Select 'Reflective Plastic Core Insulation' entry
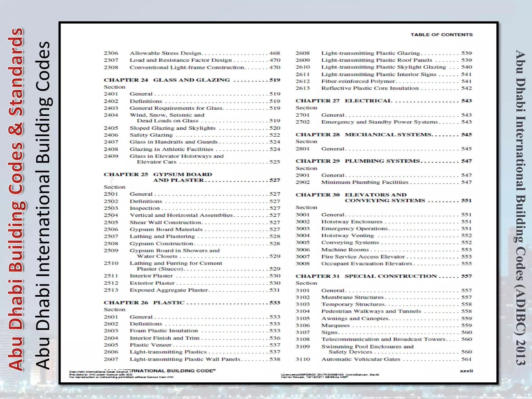The image size is (532, 399). [x=384, y=88]
